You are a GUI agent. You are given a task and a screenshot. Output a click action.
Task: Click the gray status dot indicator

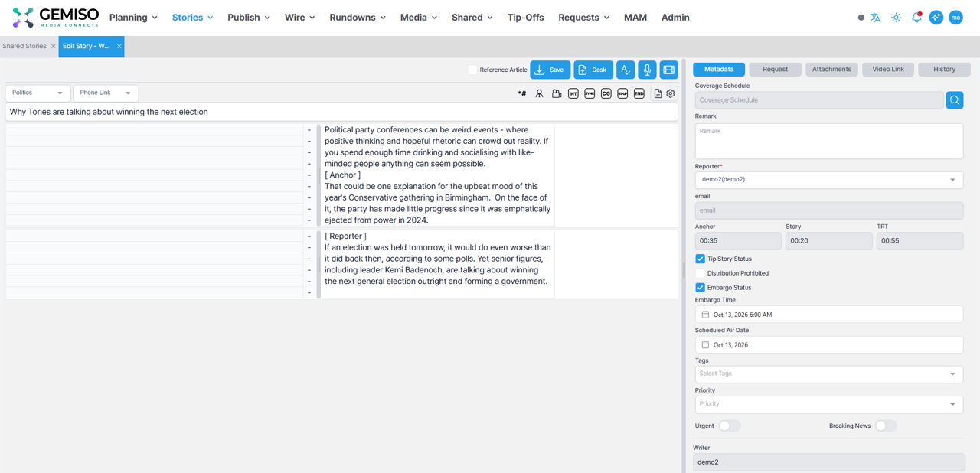click(861, 18)
